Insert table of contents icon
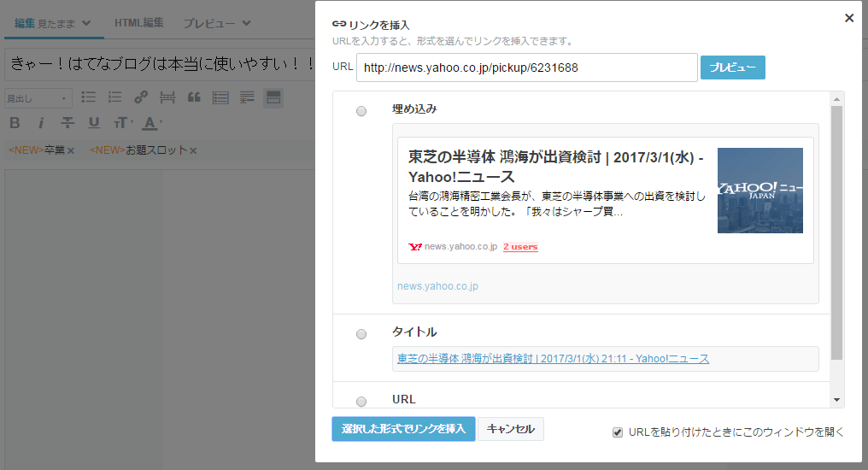Screen dimensions: 868x470 (220, 98)
